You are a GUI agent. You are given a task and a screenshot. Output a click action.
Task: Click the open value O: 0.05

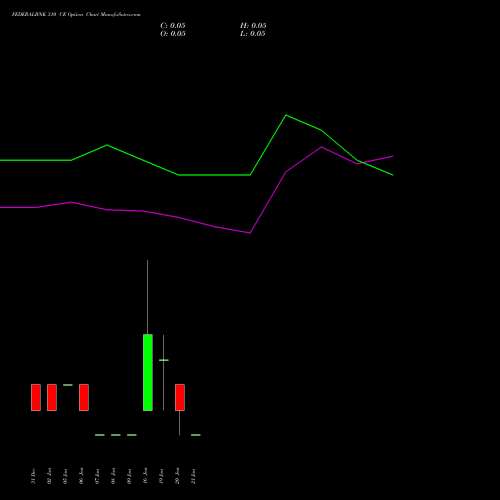(173, 34)
